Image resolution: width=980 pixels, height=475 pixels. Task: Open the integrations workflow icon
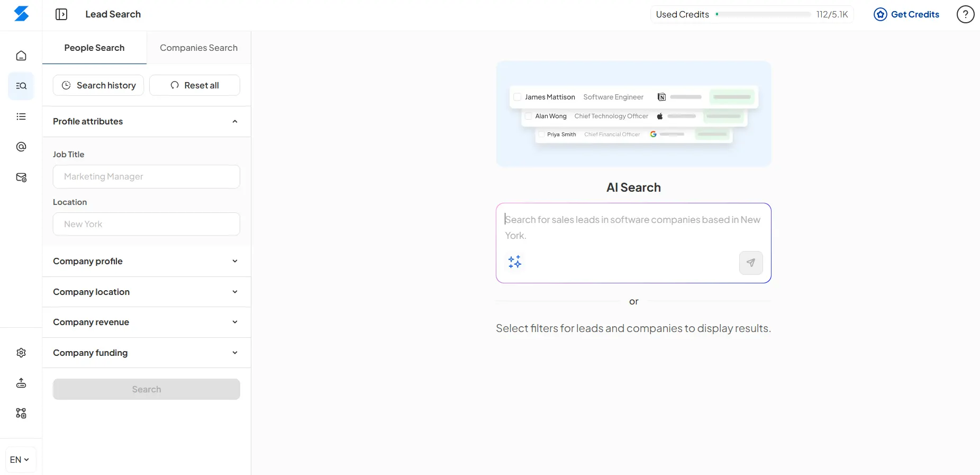point(21,413)
